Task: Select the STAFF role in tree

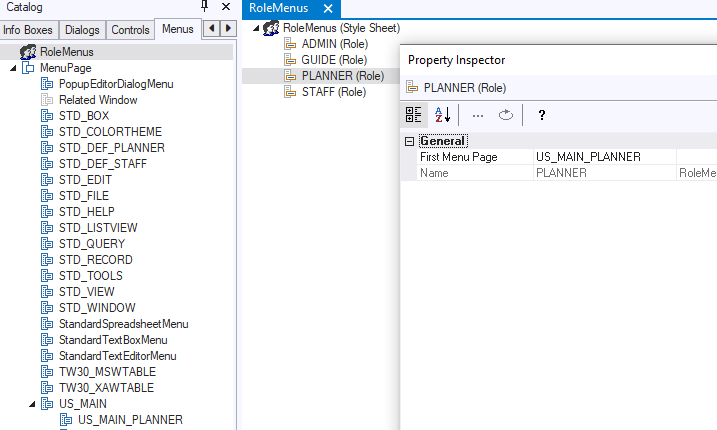Action: [333, 92]
